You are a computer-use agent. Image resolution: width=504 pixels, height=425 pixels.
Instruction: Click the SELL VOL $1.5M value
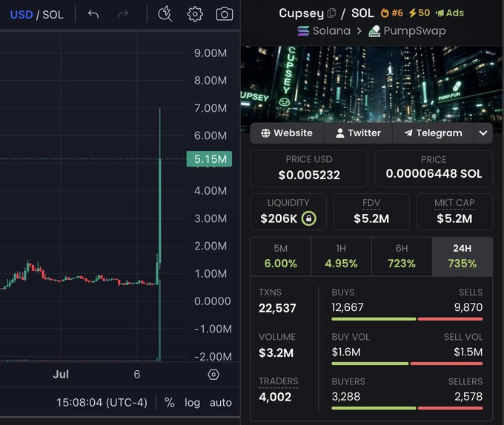click(x=468, y=352)
